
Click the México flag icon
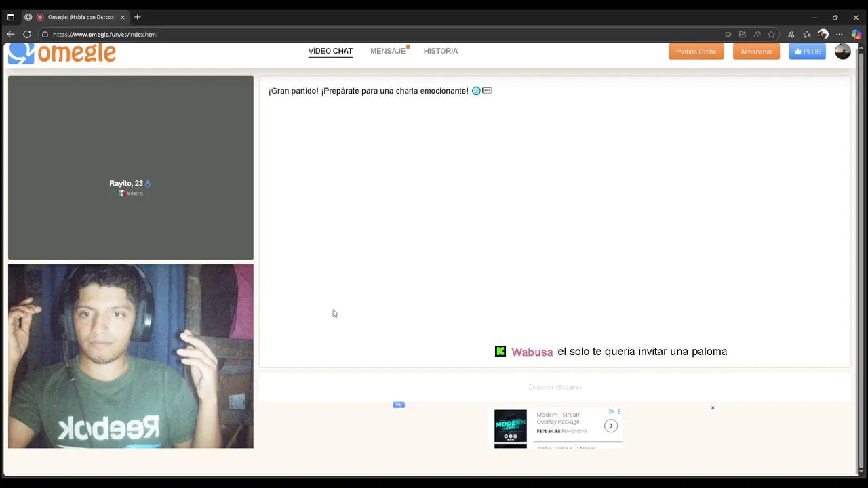pyautogui.click(x=122, y=193)
